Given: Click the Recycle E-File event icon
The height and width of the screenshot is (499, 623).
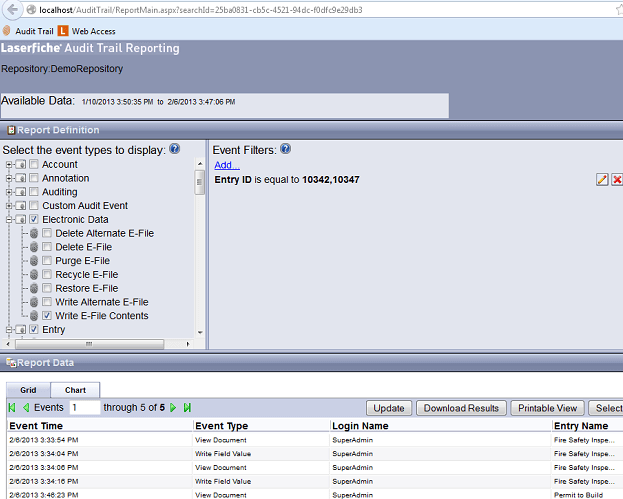Looking at the screenshot, I should (34, 275).
